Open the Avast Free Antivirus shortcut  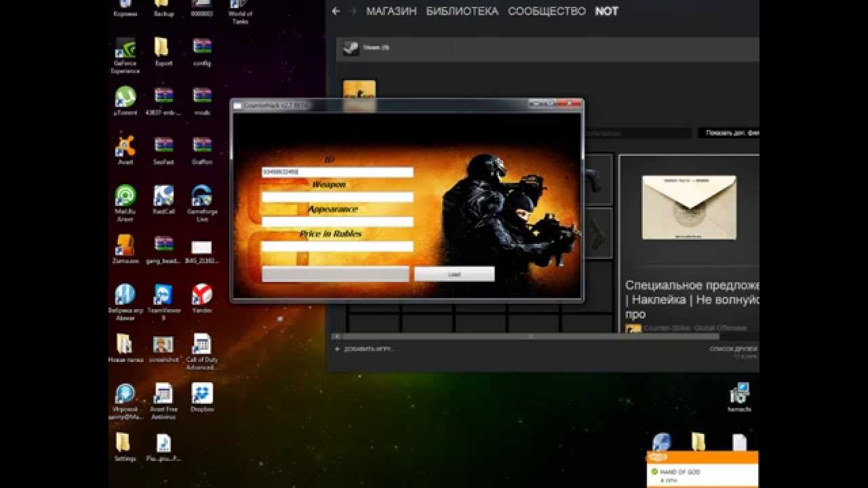pos(163,401)
